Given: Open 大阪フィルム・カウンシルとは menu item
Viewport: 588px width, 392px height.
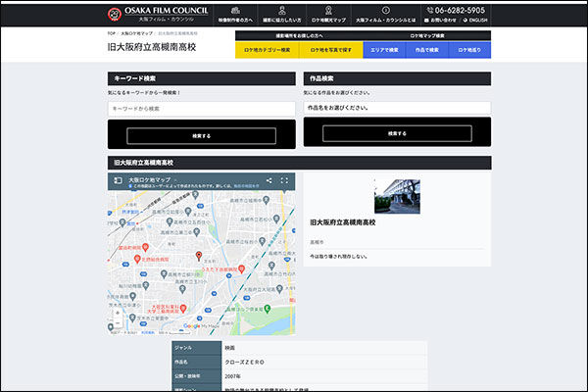Looking at the screenshot, I should (385, 15).
